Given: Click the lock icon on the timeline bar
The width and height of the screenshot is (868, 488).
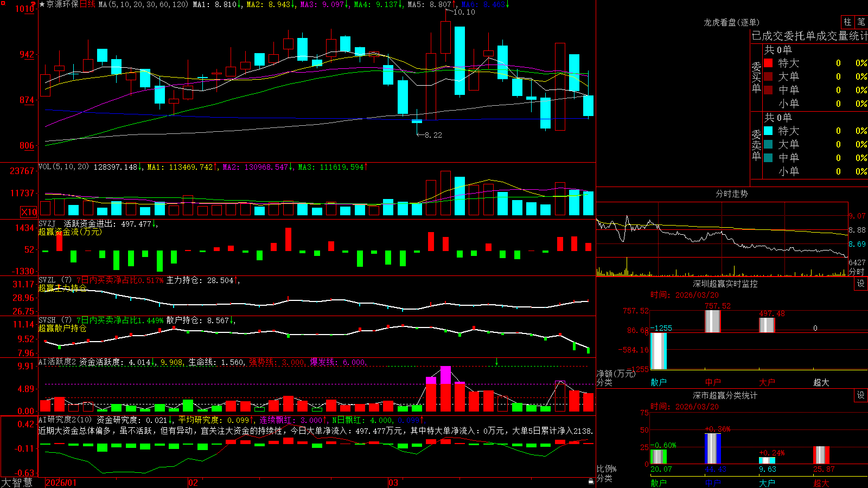Looking at the screenshot, I should pyautogui.click(x=591, y=481).
